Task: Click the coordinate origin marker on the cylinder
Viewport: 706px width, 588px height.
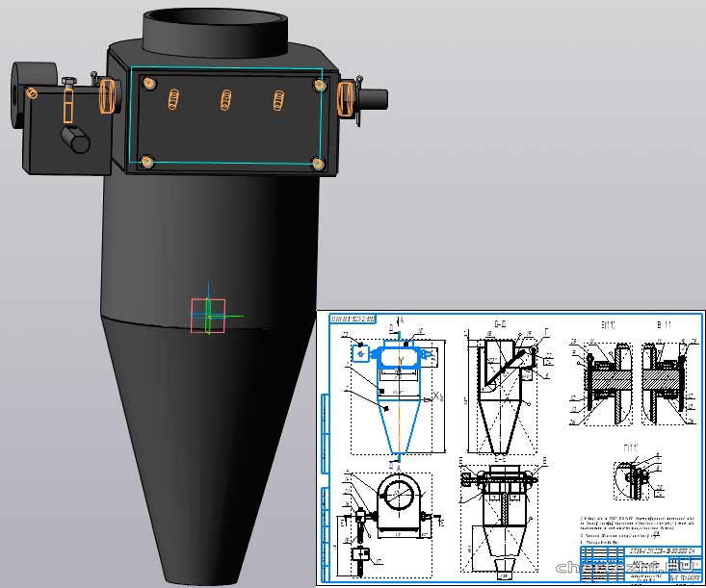Action: [x=208, y=315]
